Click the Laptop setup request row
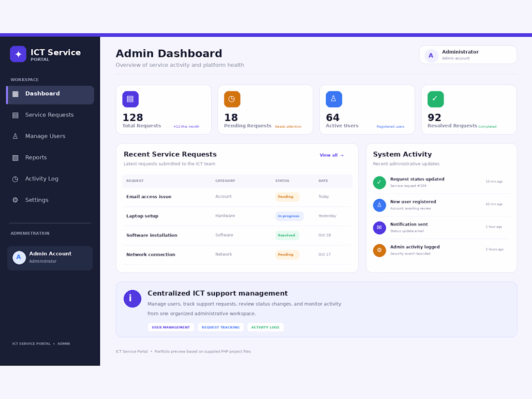Viewport: 532px width, 399px height. tap(237, 216)
